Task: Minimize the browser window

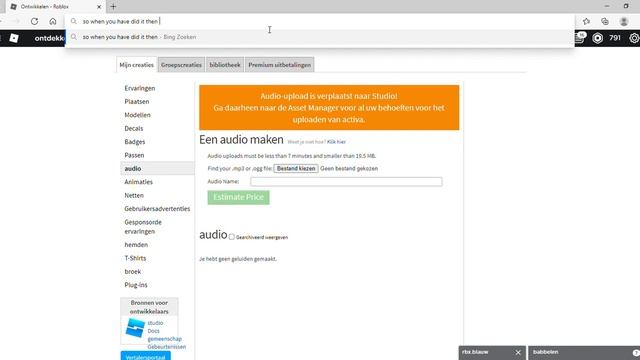Action: tap(607, 6)
